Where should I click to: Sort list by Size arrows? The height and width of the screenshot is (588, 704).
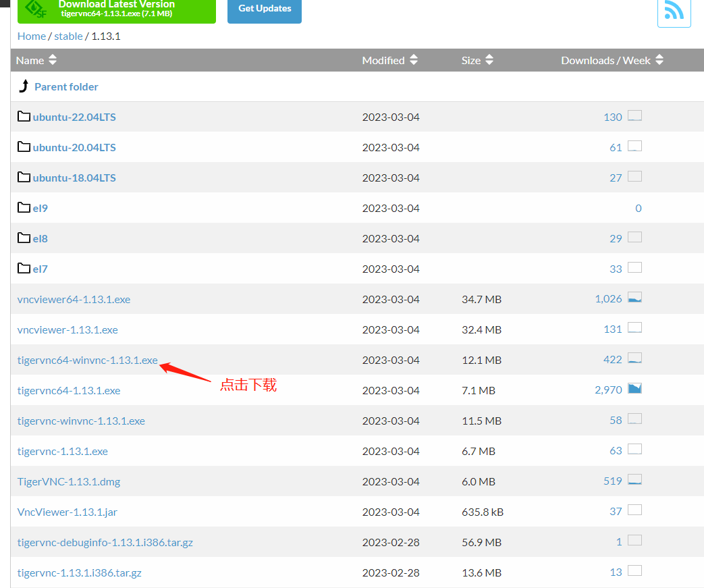[x=489, y=59]
